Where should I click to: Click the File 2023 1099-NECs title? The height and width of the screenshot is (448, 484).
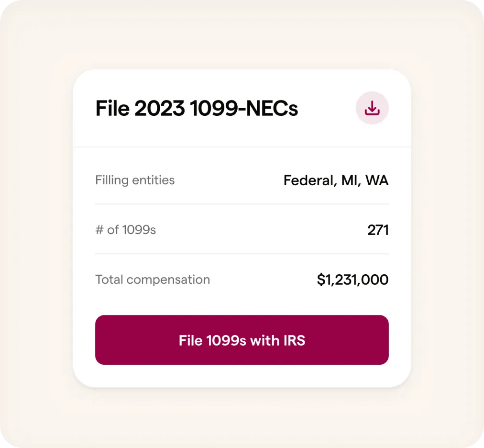click(x=197, y=108)
